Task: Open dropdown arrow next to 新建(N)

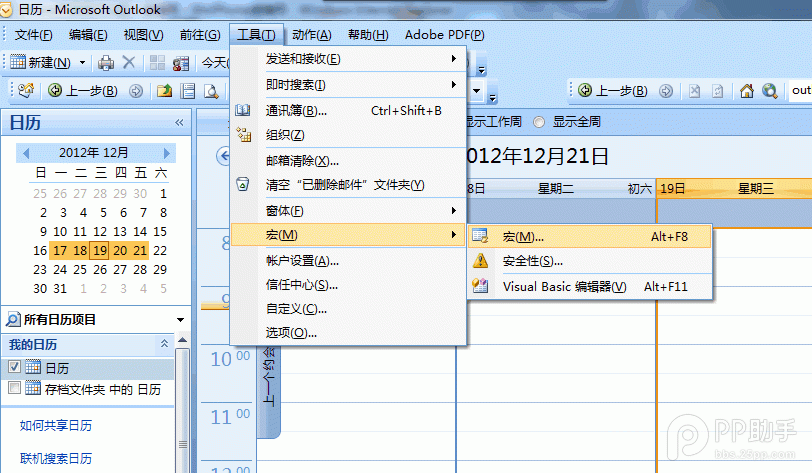Action: (x=82, y=63)
